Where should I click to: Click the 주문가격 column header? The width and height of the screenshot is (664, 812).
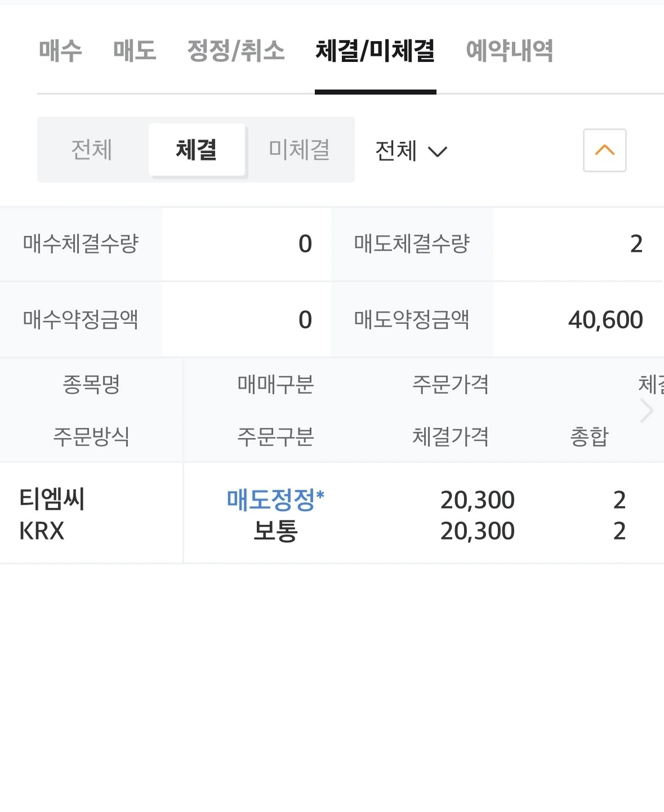pos(451,385)
